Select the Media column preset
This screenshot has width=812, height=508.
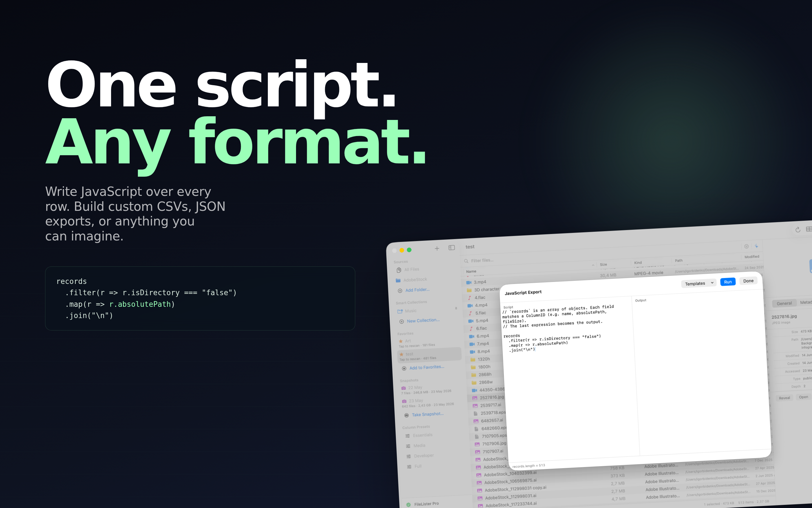pyautogui.click(x=416, y=446)
